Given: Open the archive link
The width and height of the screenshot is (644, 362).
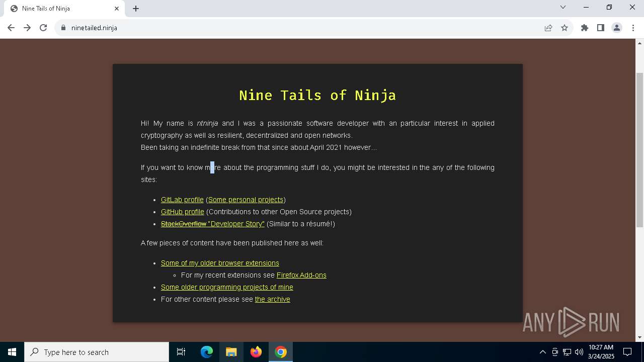Looking at the screenshot, I should 273,299.
